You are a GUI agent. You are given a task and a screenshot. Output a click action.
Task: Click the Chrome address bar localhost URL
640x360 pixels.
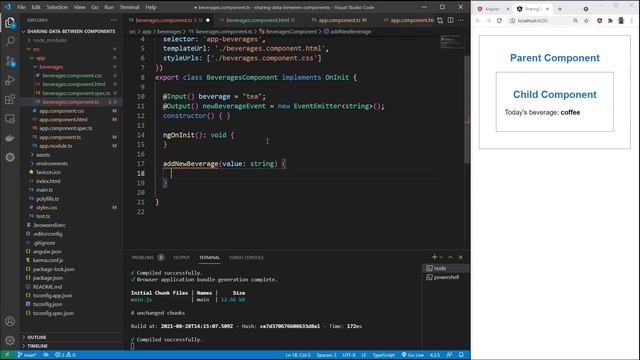point(533,20)
